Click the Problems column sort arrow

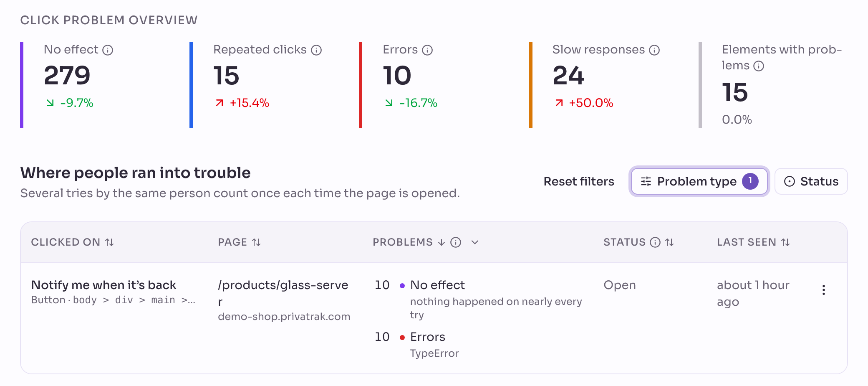442,242
